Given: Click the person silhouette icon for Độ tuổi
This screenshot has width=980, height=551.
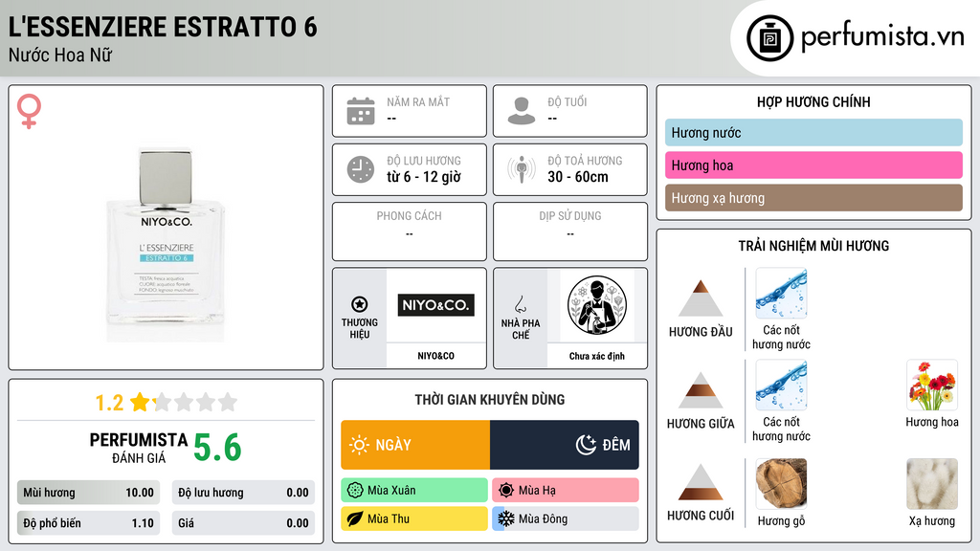Looking at the screenshot, I should pyautogui.click(x=522, y=111).
